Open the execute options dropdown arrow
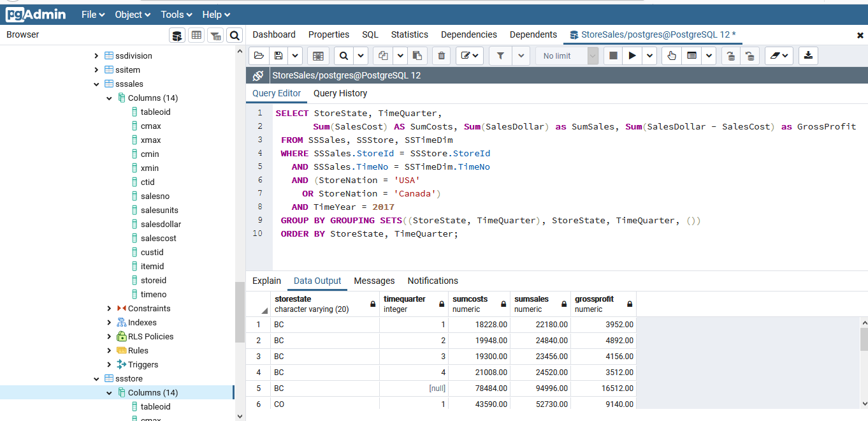 tap(649, 56)
